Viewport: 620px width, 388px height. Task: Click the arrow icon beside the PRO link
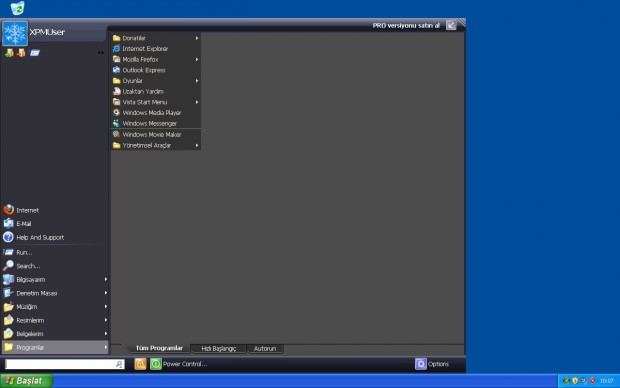tap(451, 25)
